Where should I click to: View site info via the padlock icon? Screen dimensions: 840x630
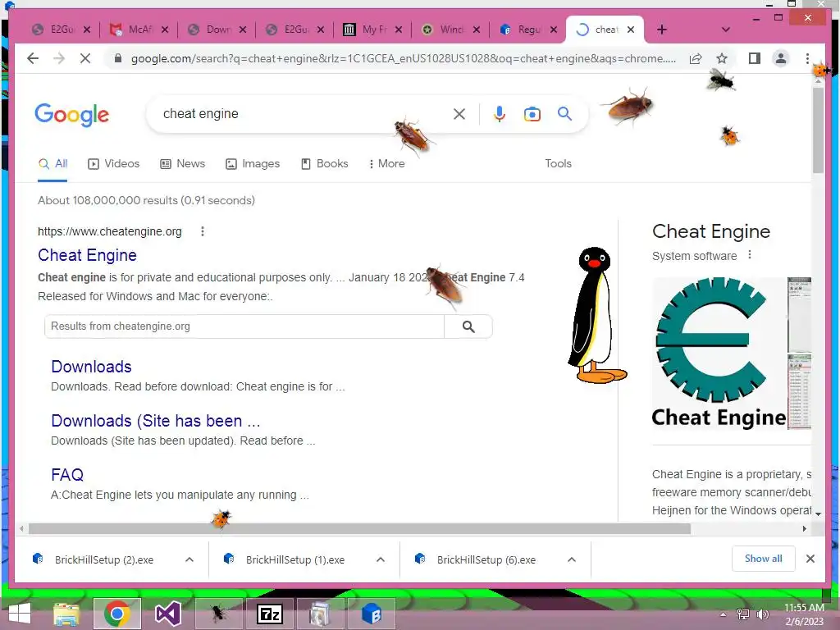[x=118, y=58]
